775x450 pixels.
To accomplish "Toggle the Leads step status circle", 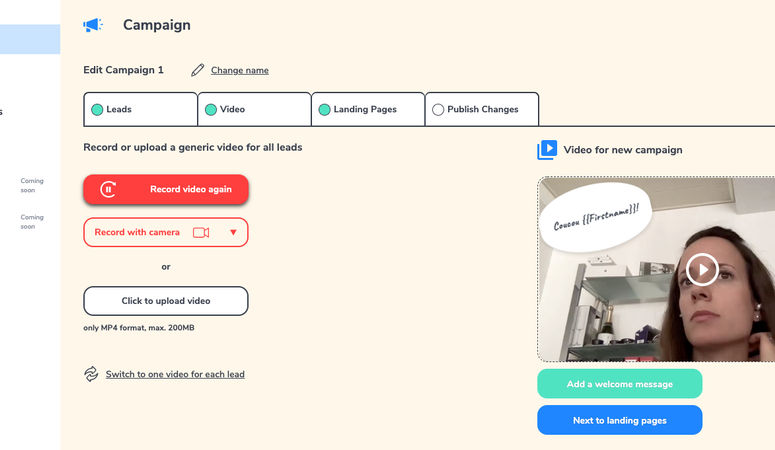I will pos(97,109).
